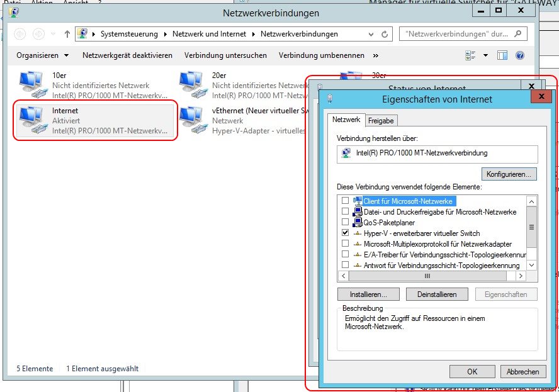Click the Netzwerk und Internet breadcrumb

tap(209, 34)
